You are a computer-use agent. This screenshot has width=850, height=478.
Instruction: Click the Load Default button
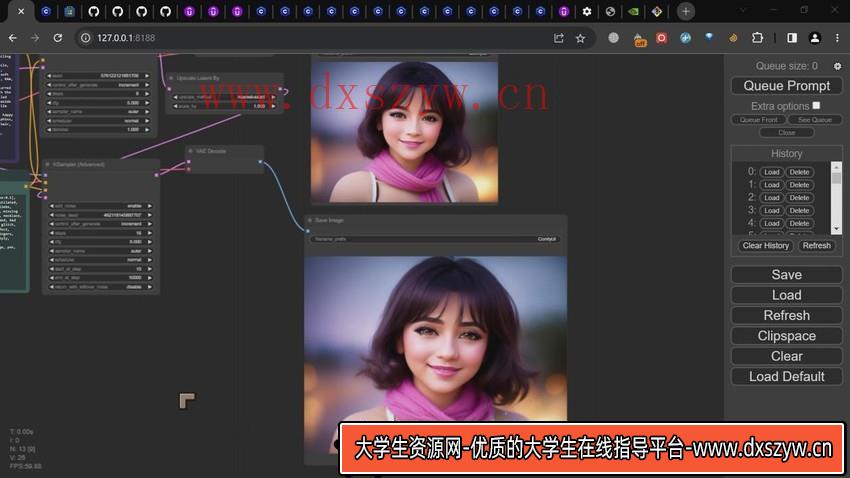point(787,377)
